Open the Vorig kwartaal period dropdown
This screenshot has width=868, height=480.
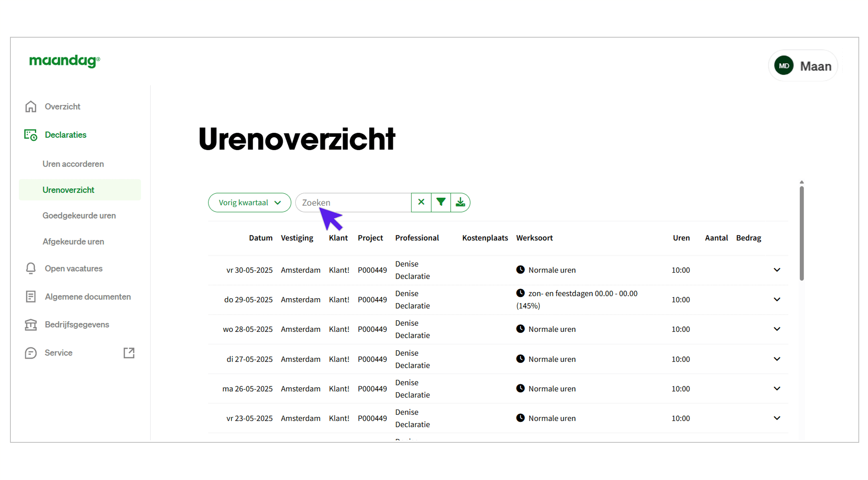pos(249,202)
